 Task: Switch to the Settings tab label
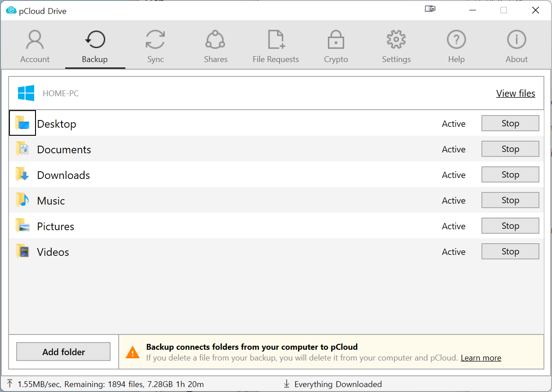tap(396, 59)
